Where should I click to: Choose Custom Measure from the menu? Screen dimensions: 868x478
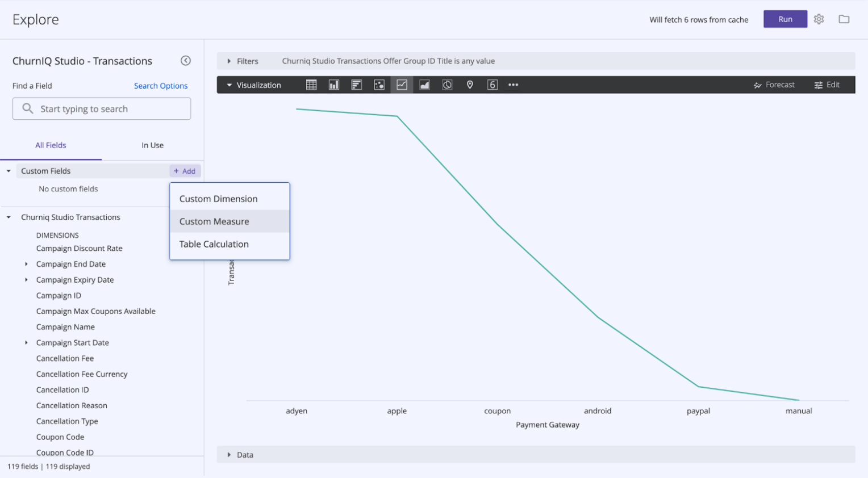(229, 221)
